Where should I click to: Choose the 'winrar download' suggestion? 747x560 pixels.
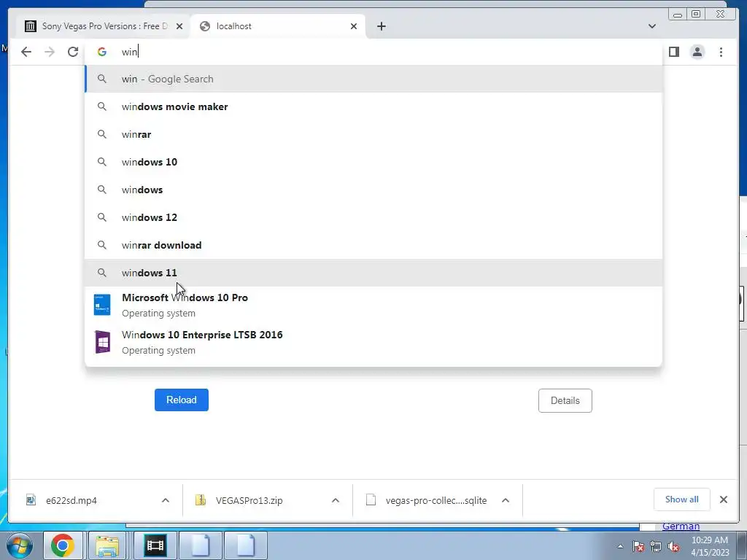(373, 245)
